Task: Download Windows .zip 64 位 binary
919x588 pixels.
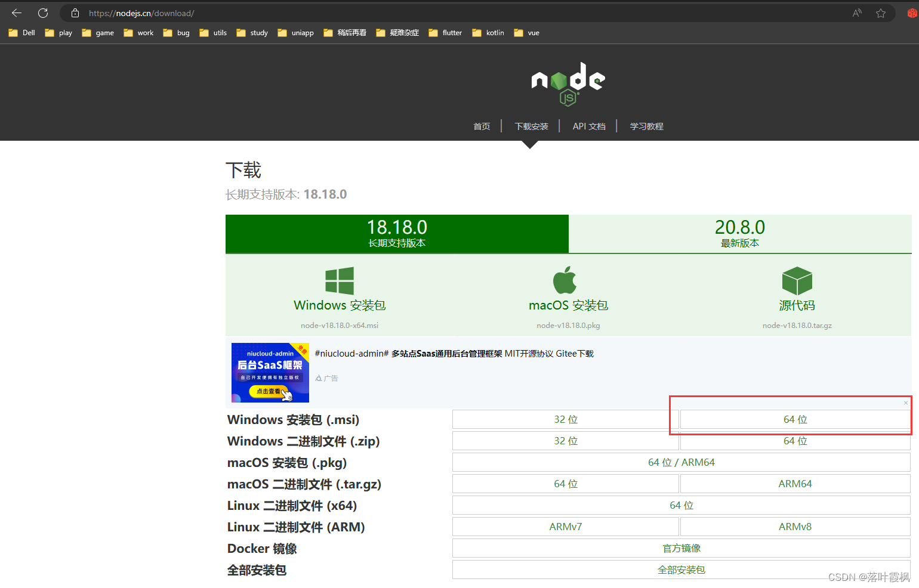Action: pos(795,441)
